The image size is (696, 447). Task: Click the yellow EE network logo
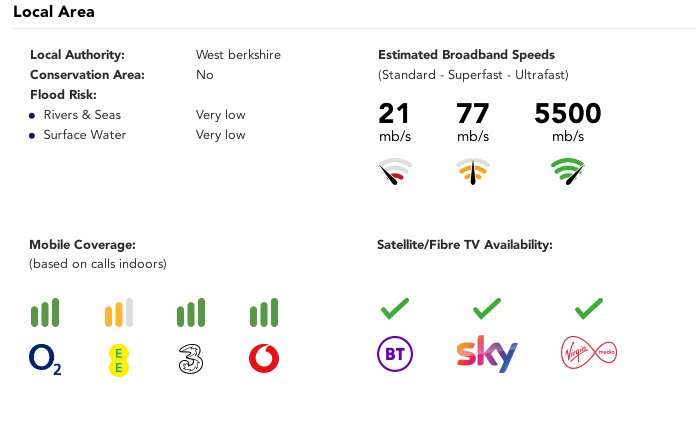click(119, 360)
